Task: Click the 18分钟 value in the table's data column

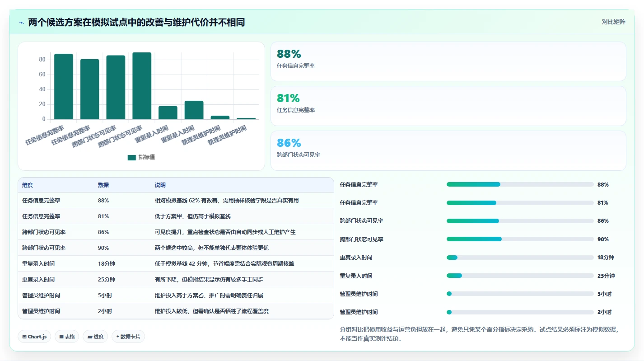Action: (107, 264)
